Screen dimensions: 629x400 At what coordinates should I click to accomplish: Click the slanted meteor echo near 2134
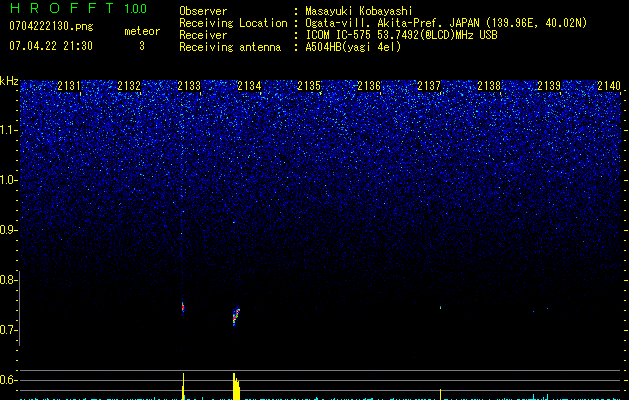point(236,316)
